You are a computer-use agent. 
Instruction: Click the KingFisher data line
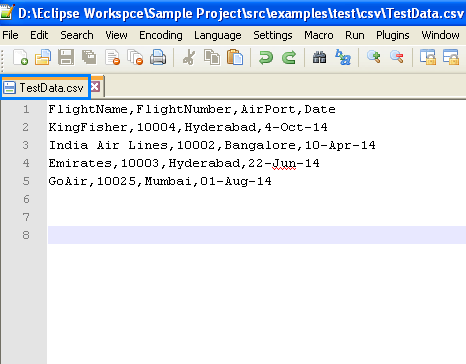[188, 127]
